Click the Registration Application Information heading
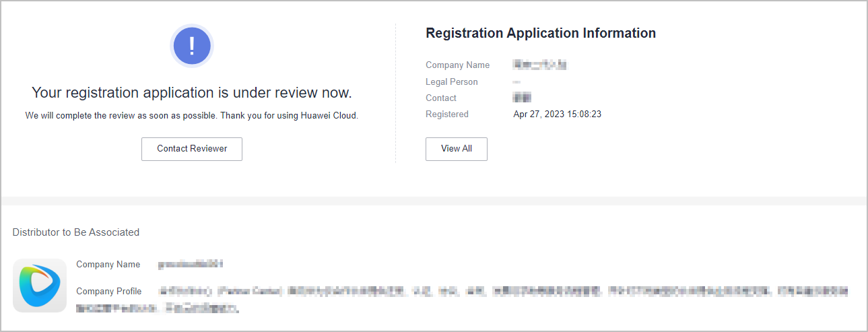Image resolution: width=868 pixels, height=332 pixels. pos(541,33)
